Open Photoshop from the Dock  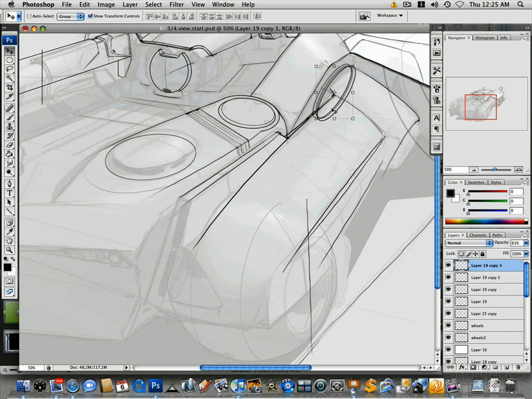click(155, 386)
